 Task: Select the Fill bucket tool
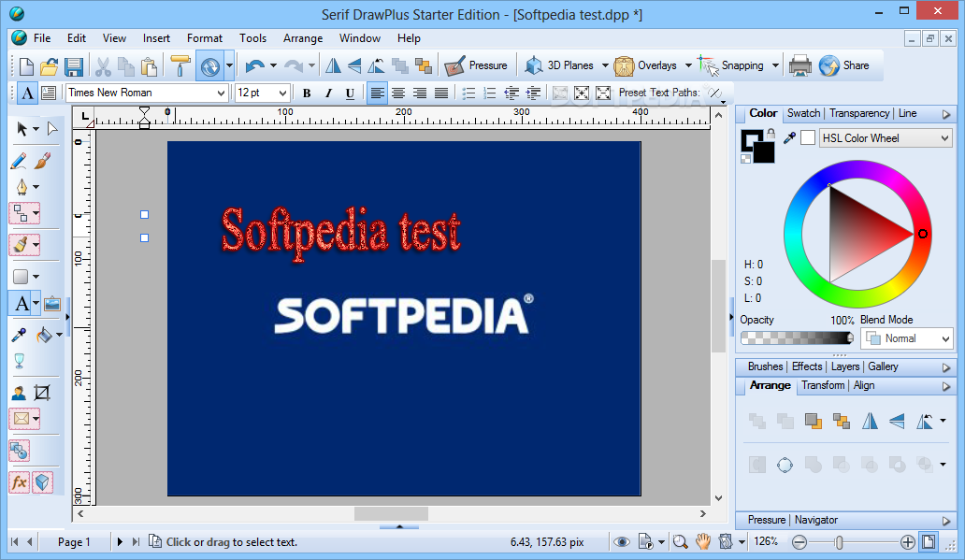[x=44, y=335]
